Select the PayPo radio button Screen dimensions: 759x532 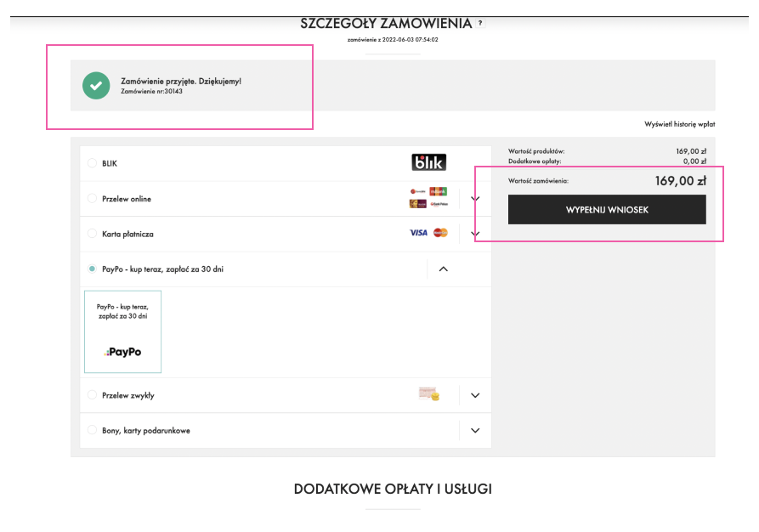92,269
